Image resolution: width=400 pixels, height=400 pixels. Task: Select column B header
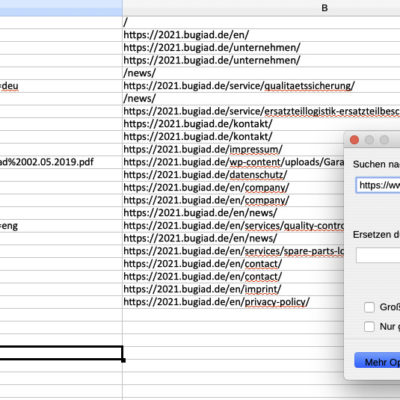pyautogui.click(x=261, y=8)
